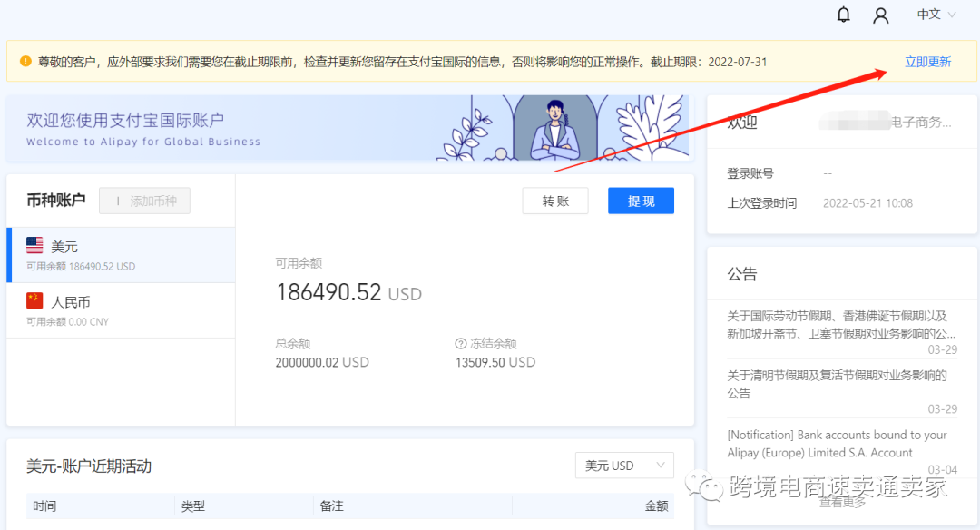980x530 pixels.
Task: Click the 时间 column header
Action: point(44,505)
